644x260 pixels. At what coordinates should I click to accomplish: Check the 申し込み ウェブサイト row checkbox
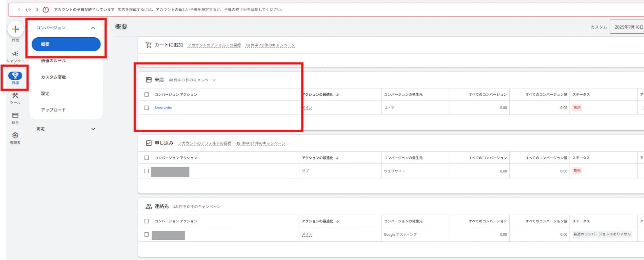click(x=147, y=171)
